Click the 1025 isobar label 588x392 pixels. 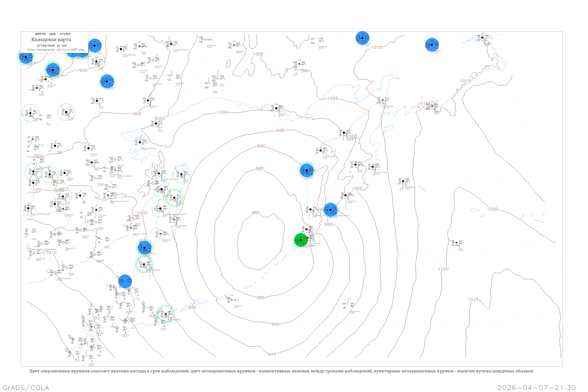coord(473,299)
